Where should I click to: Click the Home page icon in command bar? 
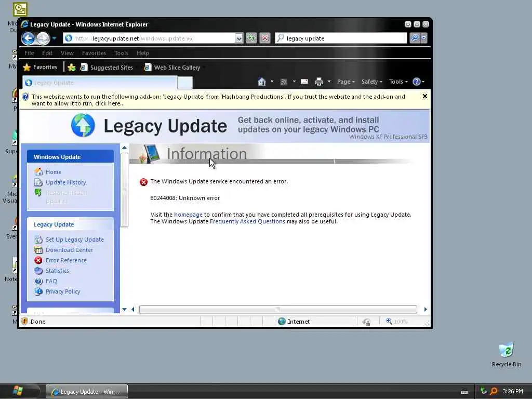(x=262, y=82)
